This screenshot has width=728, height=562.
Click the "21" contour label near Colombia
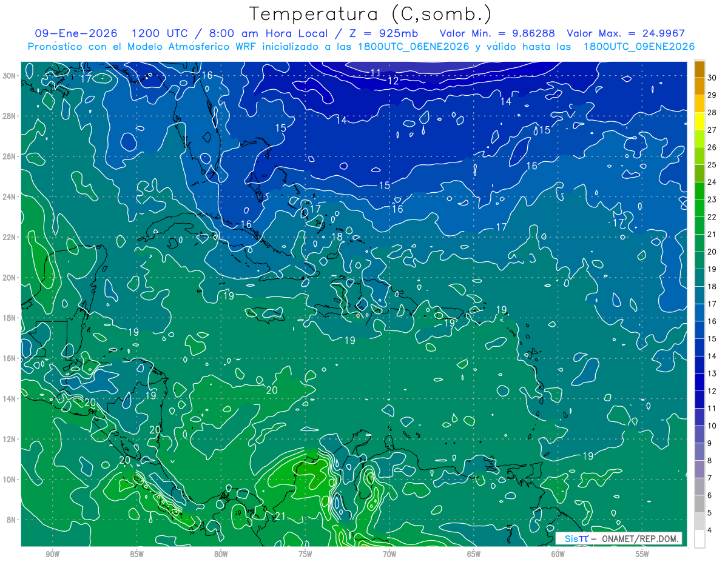(x=280, y=517)
